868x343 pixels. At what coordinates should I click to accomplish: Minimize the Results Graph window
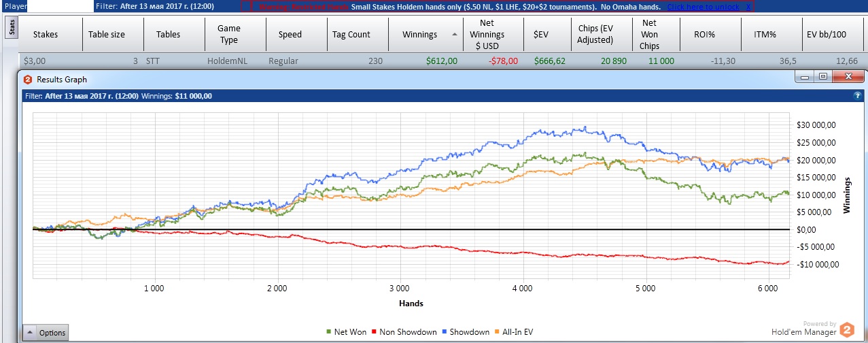point(806,78)
